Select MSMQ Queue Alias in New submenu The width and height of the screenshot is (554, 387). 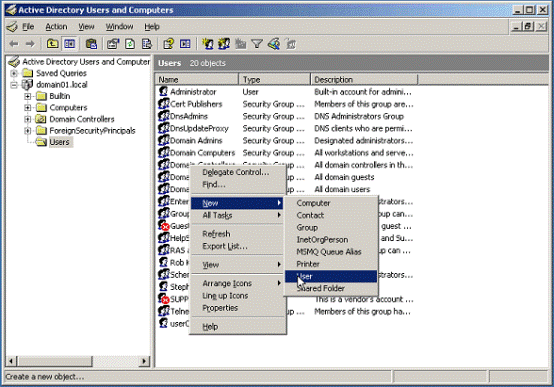[x=331, y=252]
